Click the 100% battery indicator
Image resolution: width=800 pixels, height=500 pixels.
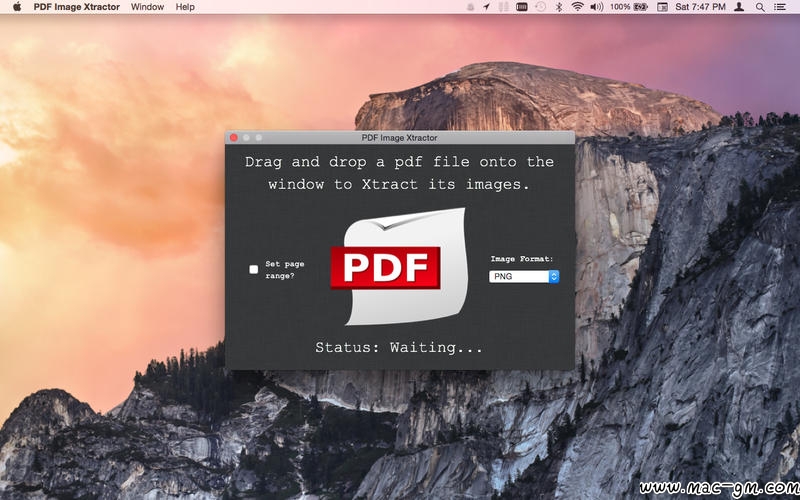[x=629, y=7]
